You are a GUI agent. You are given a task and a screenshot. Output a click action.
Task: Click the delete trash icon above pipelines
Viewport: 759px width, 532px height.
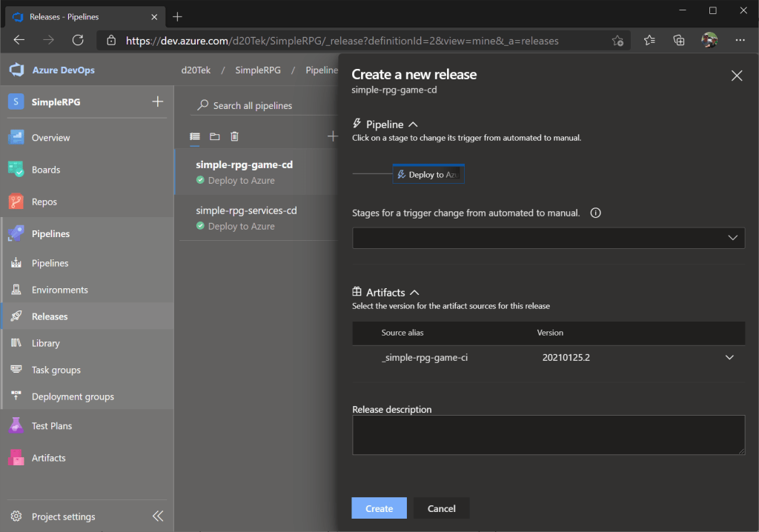[234, 136]
